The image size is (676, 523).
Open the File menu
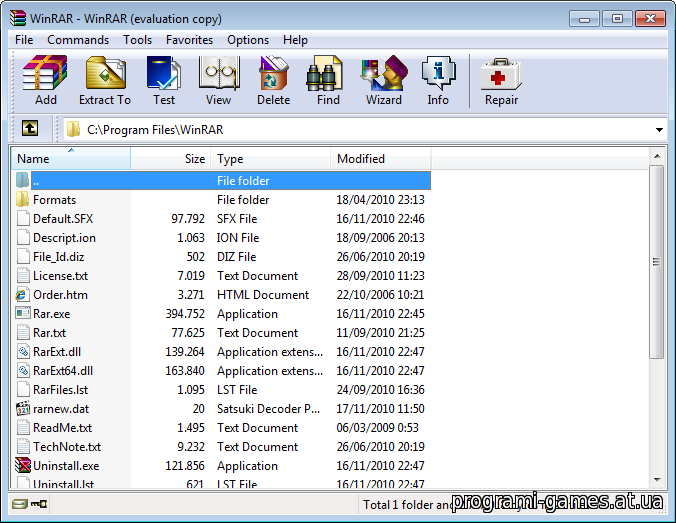pos(24,40)
